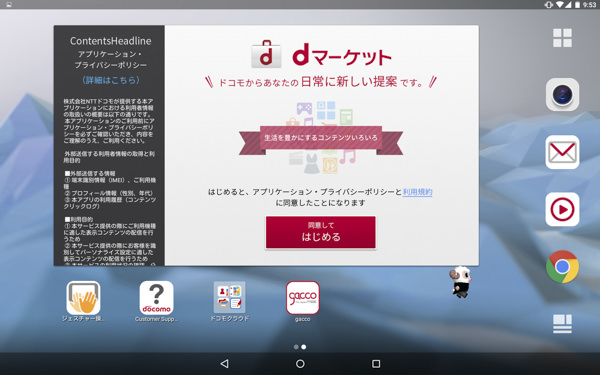Screen dimensions: 600x375
Task: Tap the bottom-right layout tiles icon
Action: 562,324
